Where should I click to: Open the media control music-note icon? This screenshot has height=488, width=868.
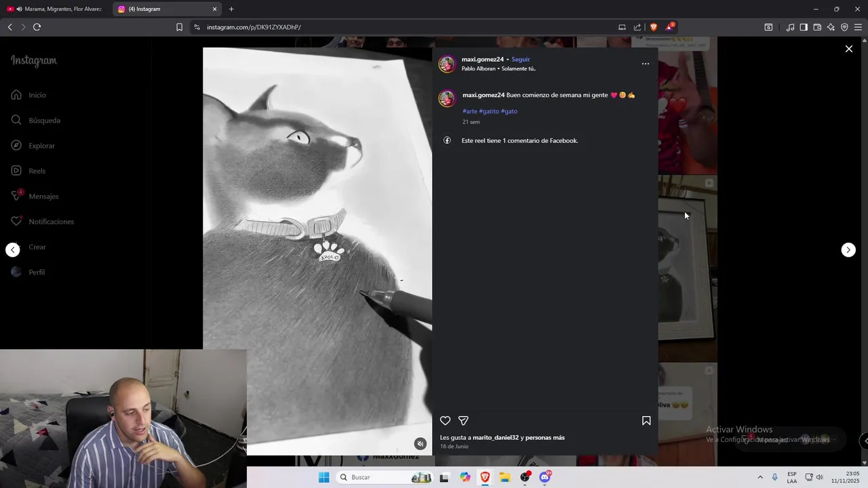790,27
